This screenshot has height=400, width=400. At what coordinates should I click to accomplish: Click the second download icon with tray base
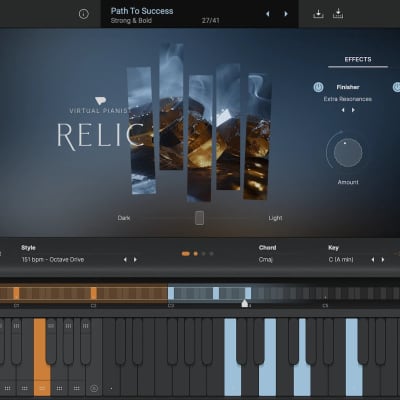(338, 14)
